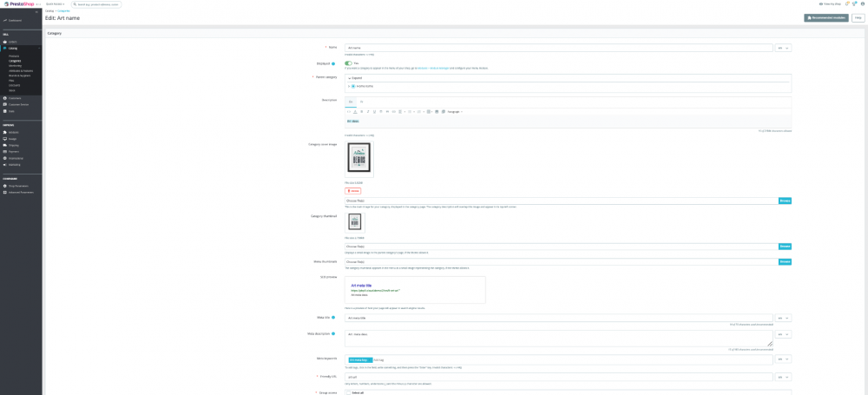This screenshot has height=395, width=868.
Task: Open the notifications bell icon
Action: click(x=847, y=3)
